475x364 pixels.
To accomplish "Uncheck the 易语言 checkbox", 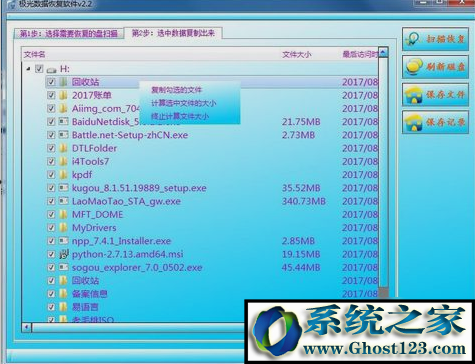I will click(x=51, y=307).
